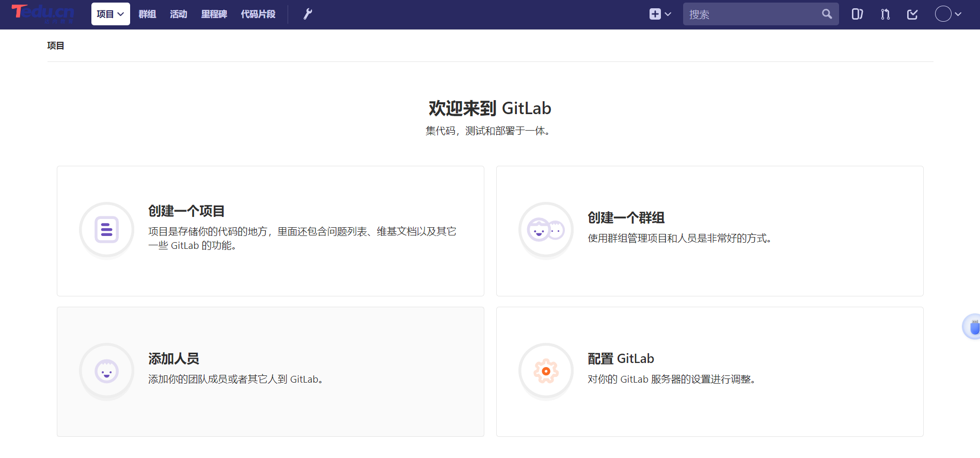This screenshot has height=458, width=980.
Task: Open the merge requests icon
Action: coord(885,14)
